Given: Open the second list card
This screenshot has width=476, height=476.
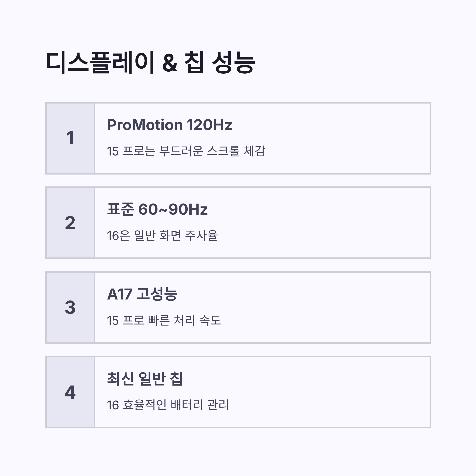Looking at the screenshot, I should click(x=238, y=223).
